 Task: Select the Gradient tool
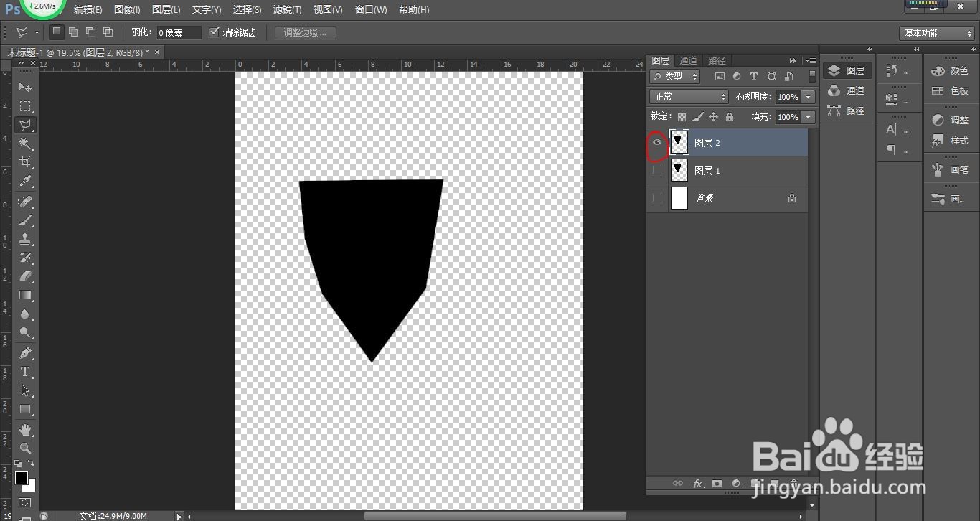[25, 295]
